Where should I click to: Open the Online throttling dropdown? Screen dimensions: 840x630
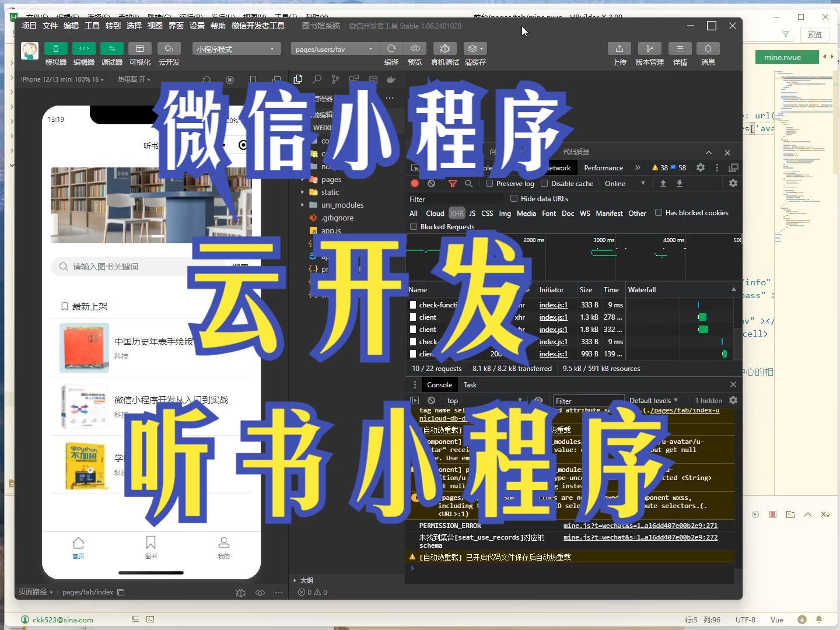(x=625, y=183)
